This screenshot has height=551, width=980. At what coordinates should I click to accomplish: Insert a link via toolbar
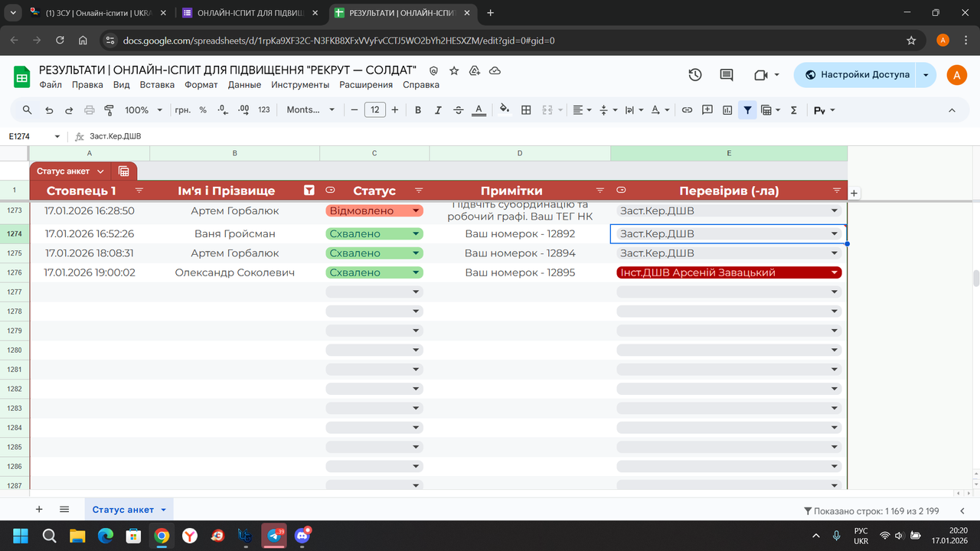click(x=687, y=110)
